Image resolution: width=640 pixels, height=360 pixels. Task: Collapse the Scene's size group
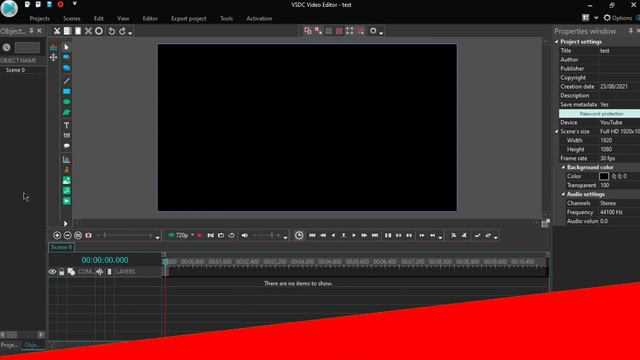pos(556,131)
